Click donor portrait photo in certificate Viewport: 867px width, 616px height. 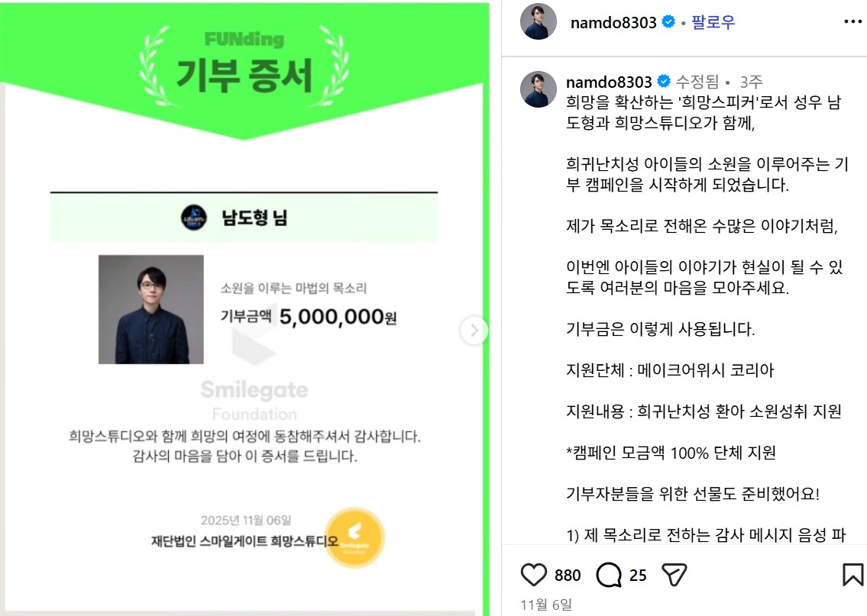(151, 309)
